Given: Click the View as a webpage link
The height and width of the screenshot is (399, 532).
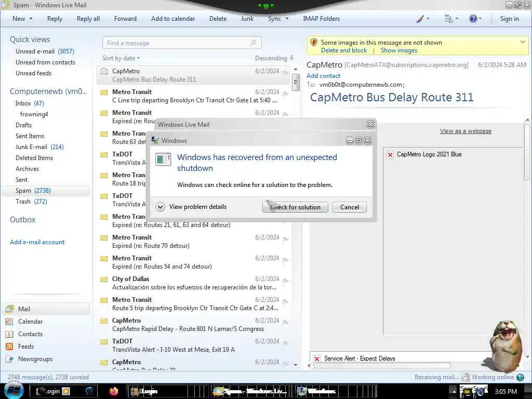Looking at the screenshot, I should 465,131.
